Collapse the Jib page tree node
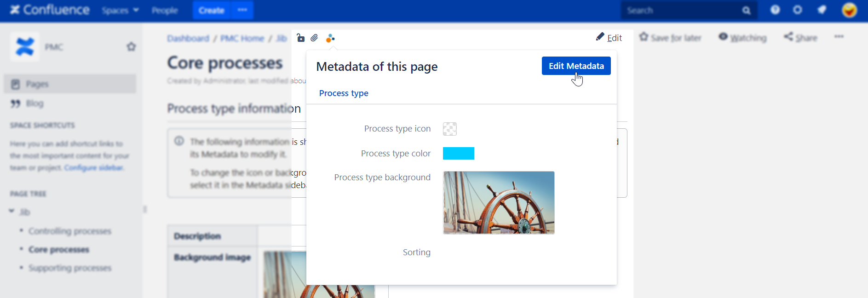 point(11,212)
